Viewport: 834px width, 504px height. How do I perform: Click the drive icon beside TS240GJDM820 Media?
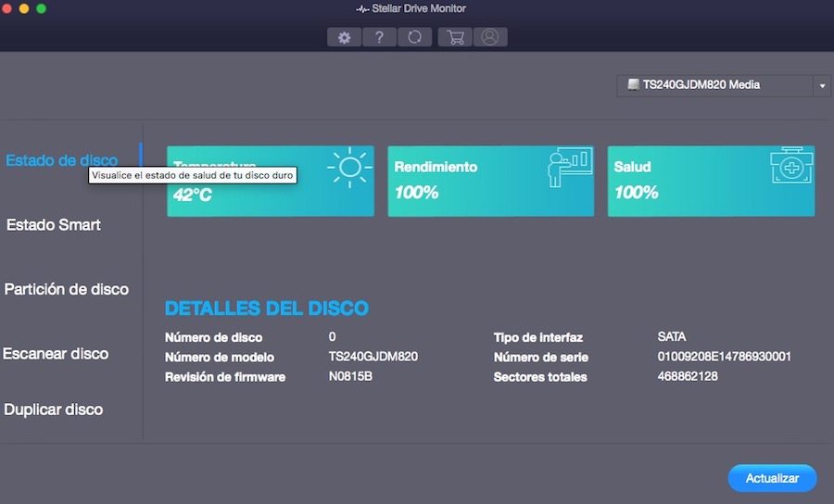coord(633,84)
